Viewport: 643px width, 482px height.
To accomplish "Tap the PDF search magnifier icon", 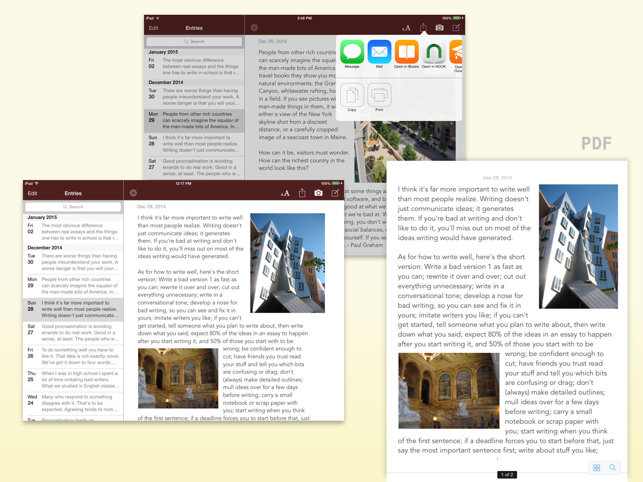I will coord(612,467).
